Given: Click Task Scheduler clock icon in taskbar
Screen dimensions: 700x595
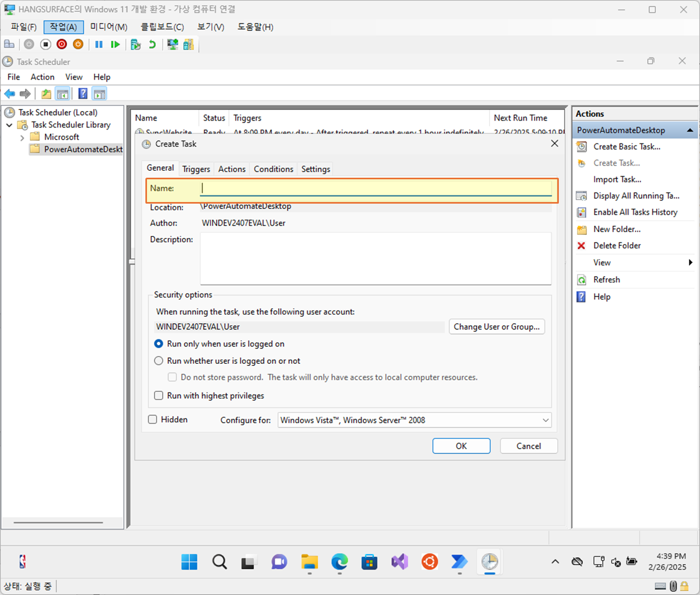Looking at the screenshot, I should 490,562.
